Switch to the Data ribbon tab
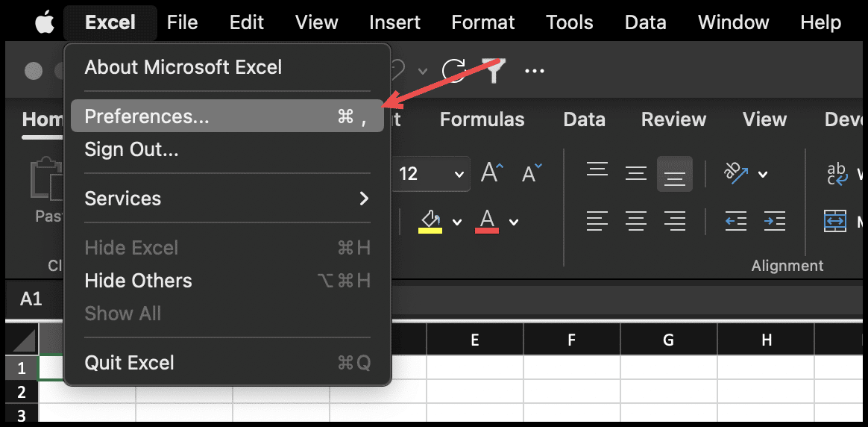This screenshot has height=427, width=868. [x=584, y=119]
